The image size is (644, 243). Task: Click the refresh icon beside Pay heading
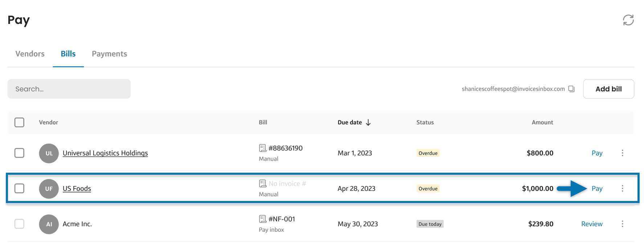pos(628,20)
